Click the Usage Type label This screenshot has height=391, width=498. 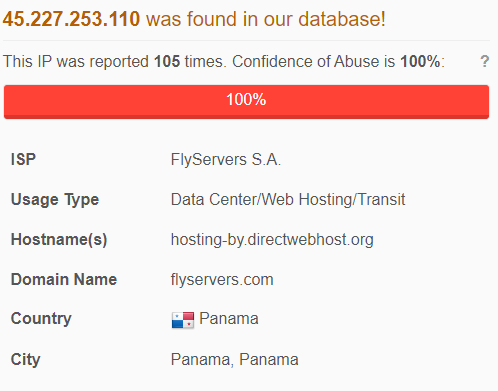point(55,200)
